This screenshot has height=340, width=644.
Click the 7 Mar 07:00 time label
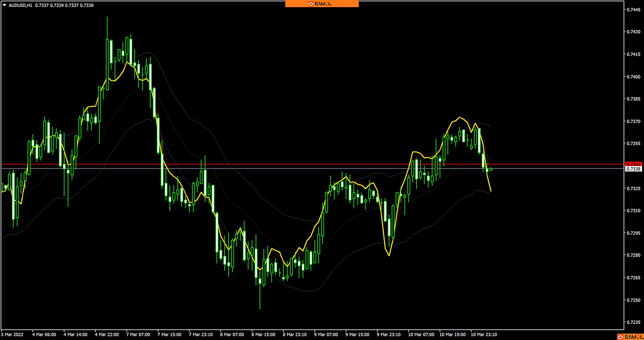(x=138, y=335)
